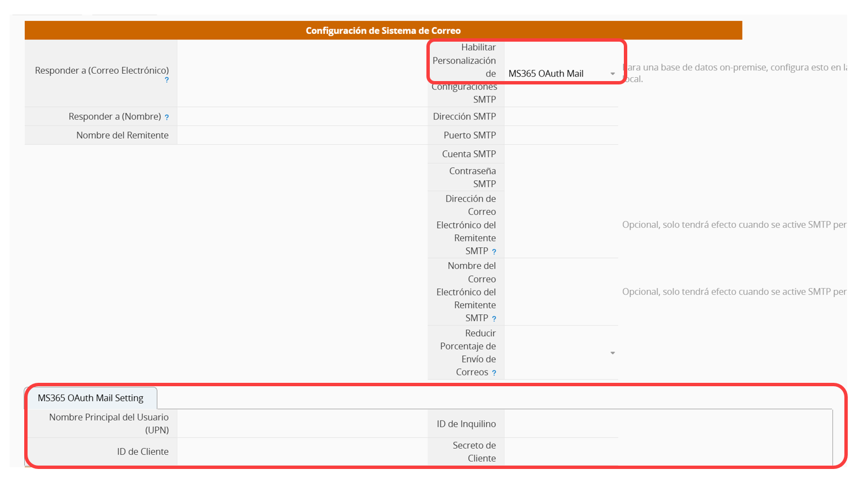Select the ID de Inquilino input

click(561, 424)
